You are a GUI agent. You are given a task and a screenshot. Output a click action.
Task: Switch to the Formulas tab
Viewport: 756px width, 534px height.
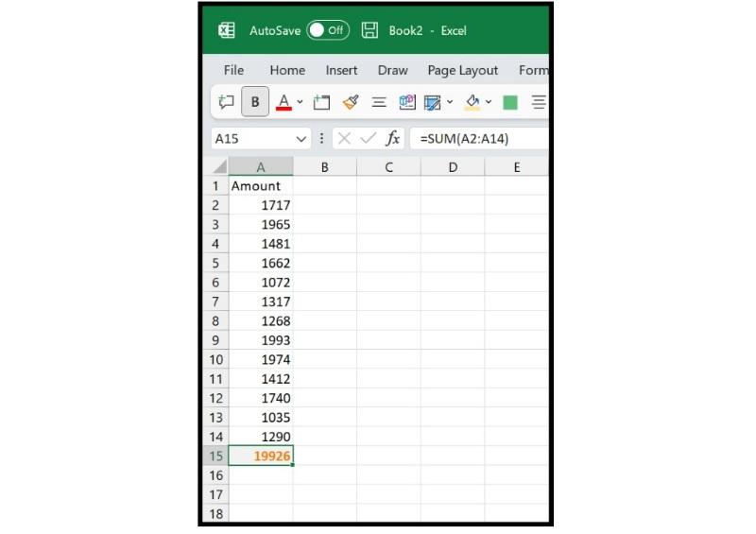[533, 71]
